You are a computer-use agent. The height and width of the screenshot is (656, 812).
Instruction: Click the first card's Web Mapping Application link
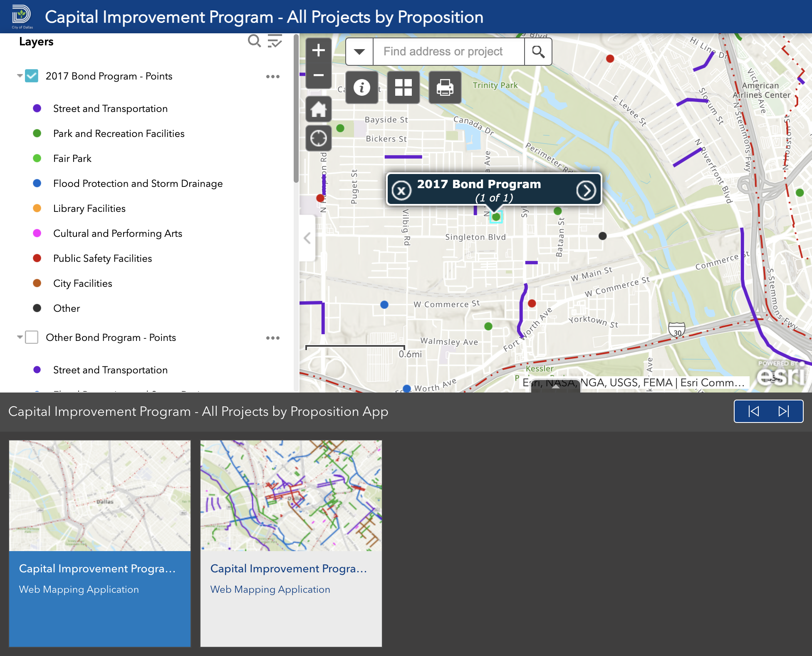(79, 589)
